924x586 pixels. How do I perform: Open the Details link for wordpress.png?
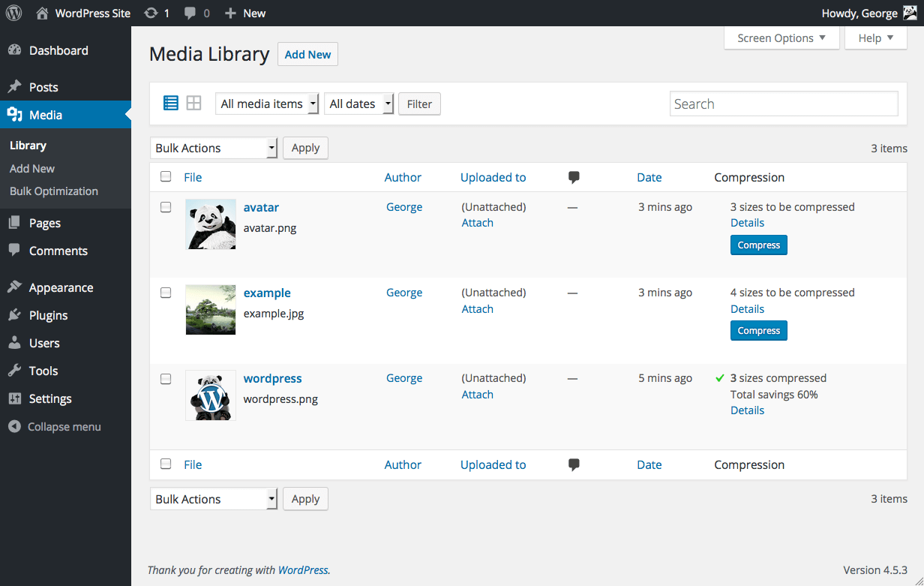point(747,410)
